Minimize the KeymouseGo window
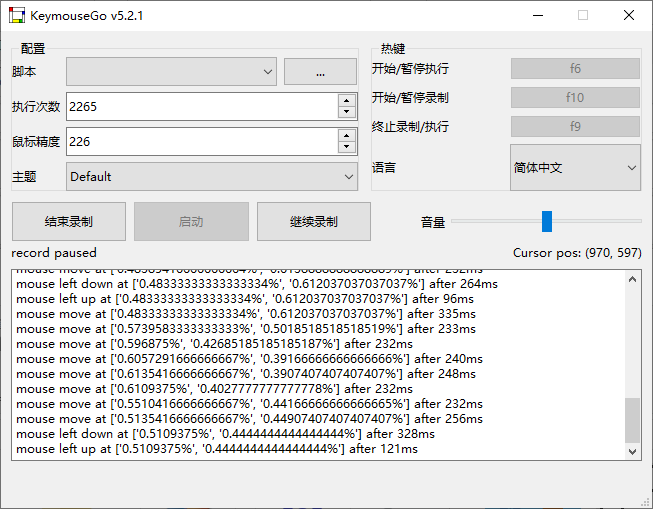Viewport: 653px width, 509px height. (538, 15)
